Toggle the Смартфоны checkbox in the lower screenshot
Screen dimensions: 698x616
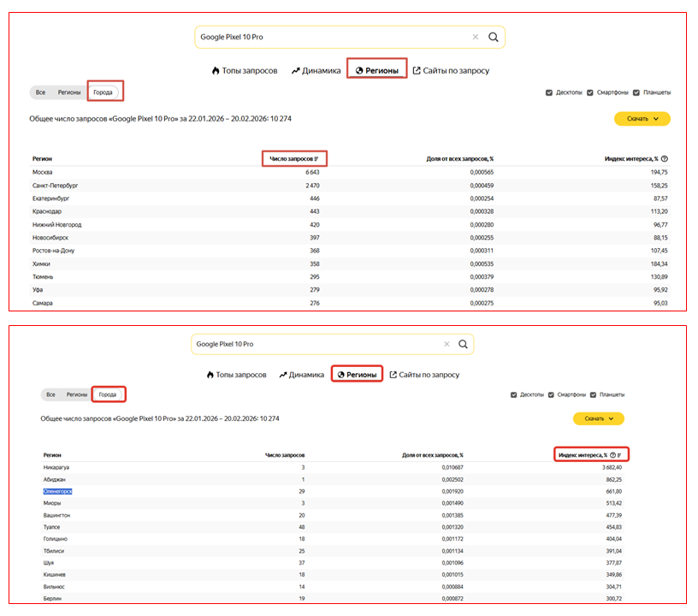coord(551,395)
